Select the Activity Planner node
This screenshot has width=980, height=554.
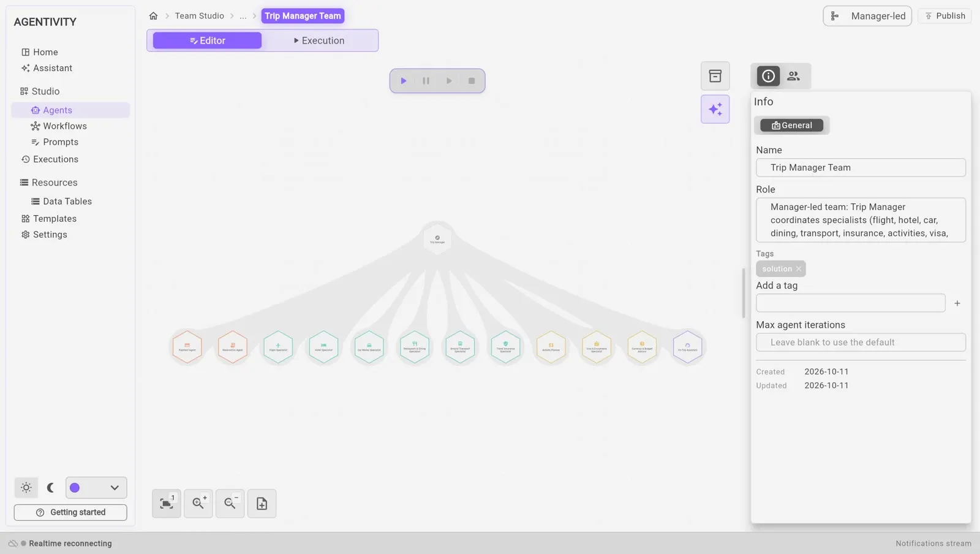(x=551, y=347)
